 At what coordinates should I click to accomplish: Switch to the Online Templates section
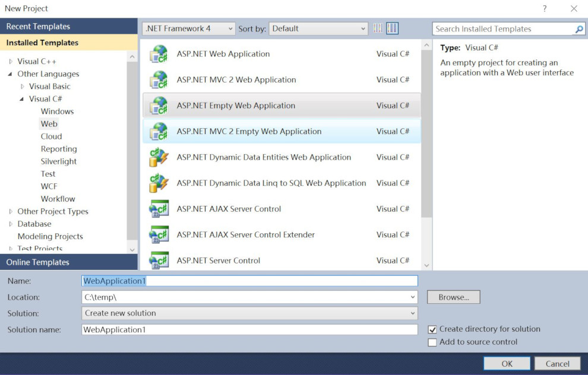pyautogui.click(x=37, y=262)
